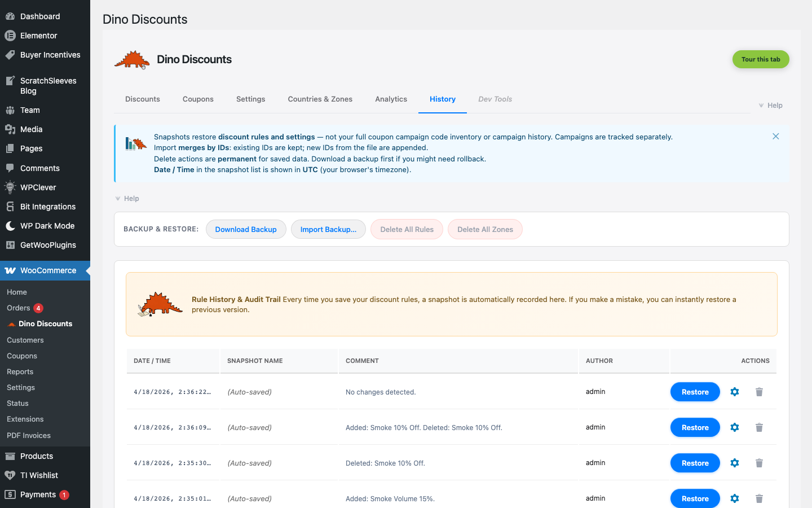812x508 pixels.
Task: Click the Pages icon in sidebar
Action: [10, 148]
